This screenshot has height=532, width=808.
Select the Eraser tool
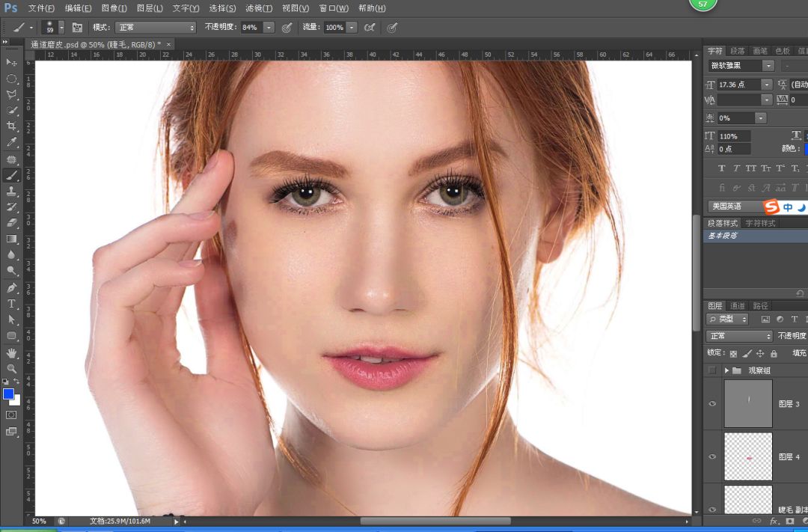pyautogui.click(x=11, y=223)
